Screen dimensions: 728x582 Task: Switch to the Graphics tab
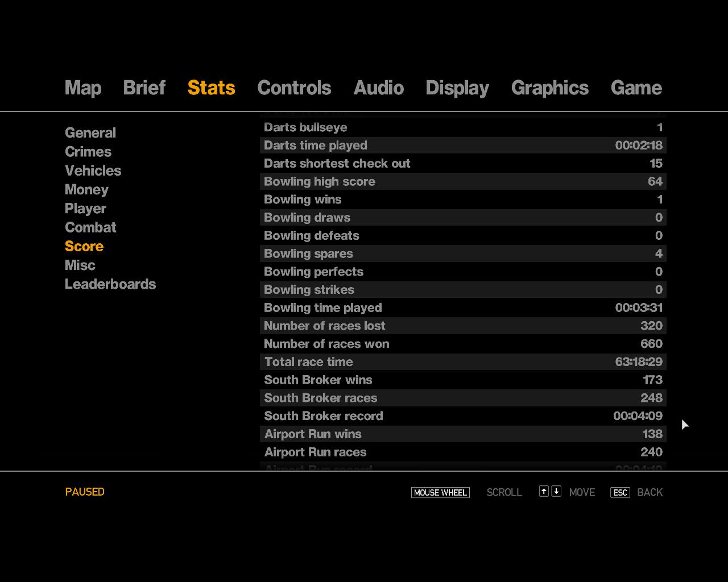(549, 88)
